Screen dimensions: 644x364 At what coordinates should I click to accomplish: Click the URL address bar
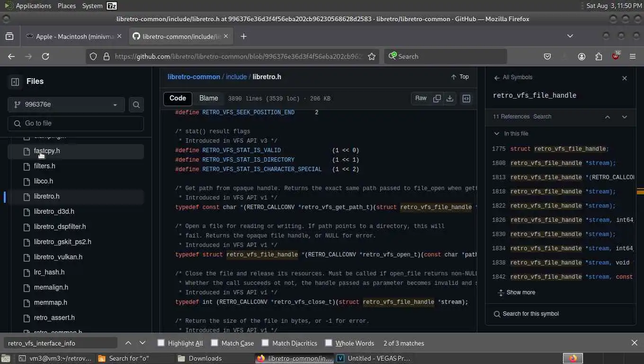[x=238, y=56]
